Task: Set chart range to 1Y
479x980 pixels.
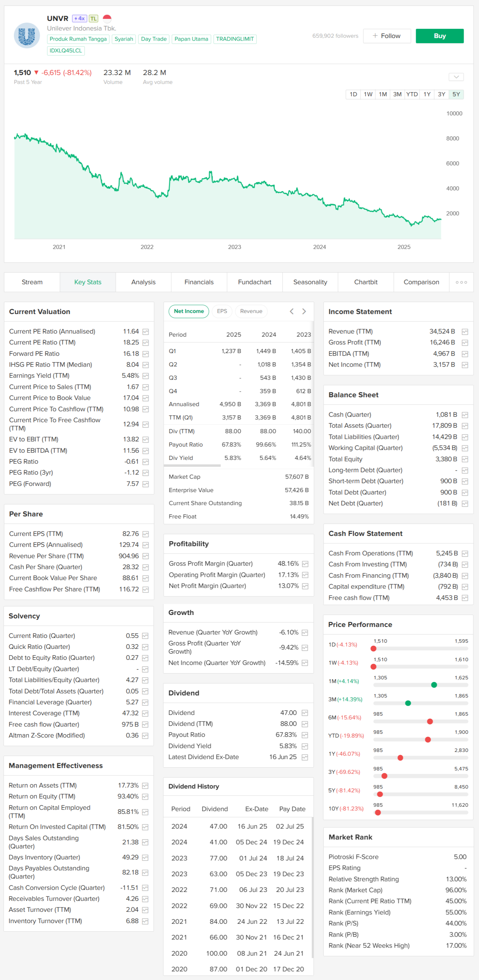Action: click(x=427, y=95)
